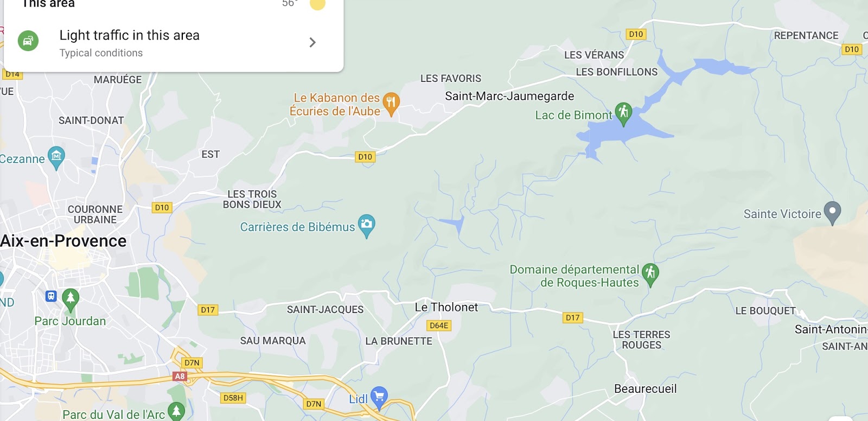Click the green traffic car icon
This screenshot has width=868, height=421.
coord(28,41)
